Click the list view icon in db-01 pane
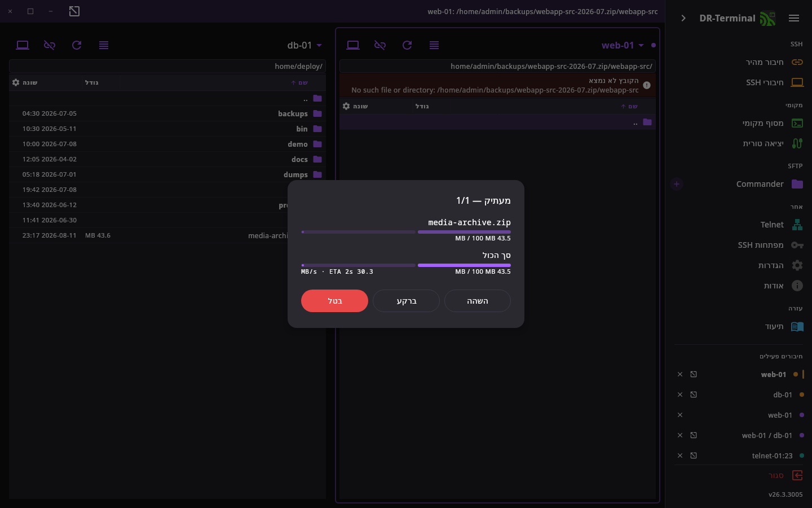 tap(104, 45)
